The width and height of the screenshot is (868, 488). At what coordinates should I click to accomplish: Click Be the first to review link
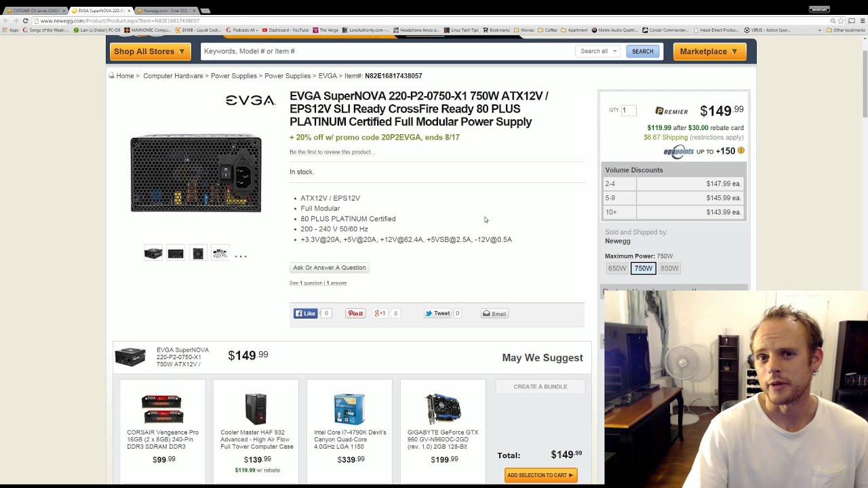point(331,152)
